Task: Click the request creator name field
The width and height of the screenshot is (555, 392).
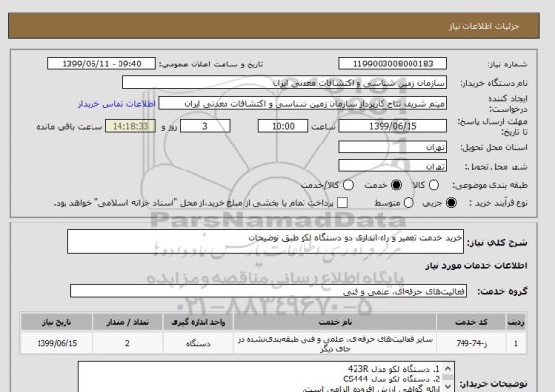Action: pyautogui.click(x=303, y=104)
